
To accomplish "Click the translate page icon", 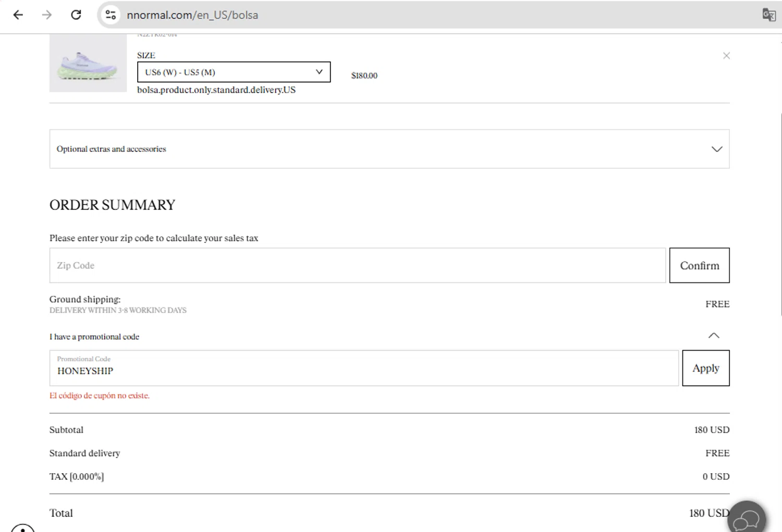I will (x=768, y=15).
